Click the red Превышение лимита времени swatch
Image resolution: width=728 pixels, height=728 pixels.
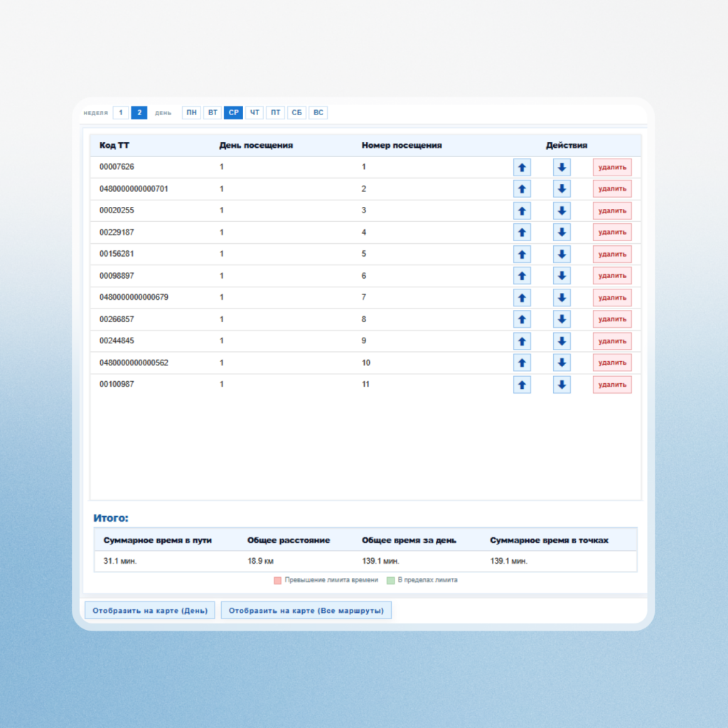click(x=278, y=580)
